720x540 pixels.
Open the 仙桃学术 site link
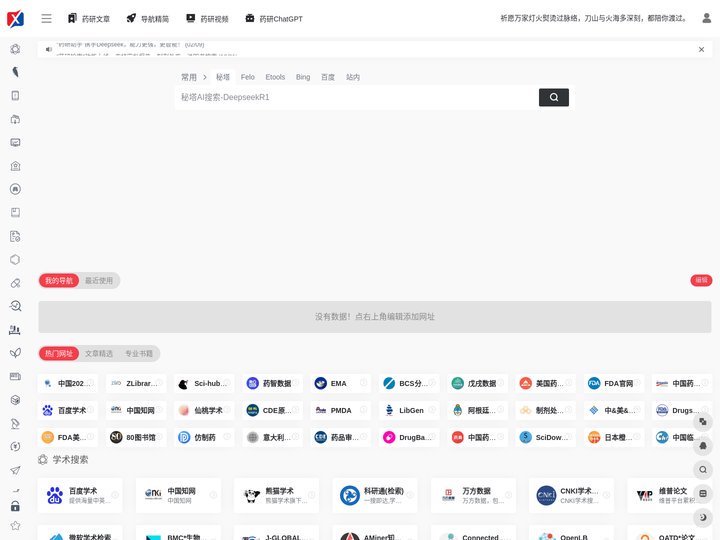(x=204, y=411)
